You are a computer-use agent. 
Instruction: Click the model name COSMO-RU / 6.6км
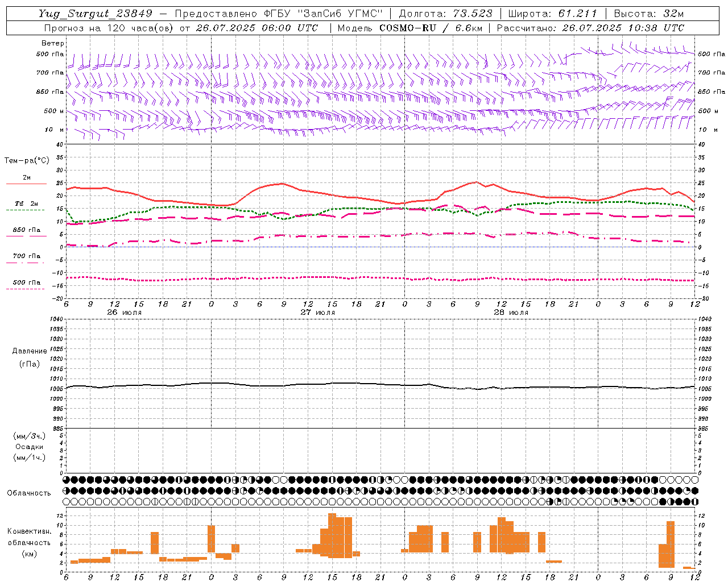tap(431, 28)
